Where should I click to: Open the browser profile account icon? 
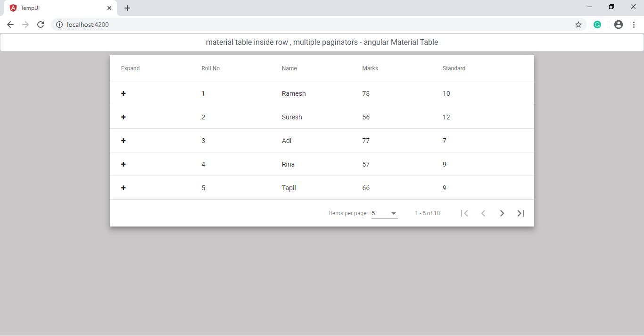pyautogui.click(x=618, y=25)
